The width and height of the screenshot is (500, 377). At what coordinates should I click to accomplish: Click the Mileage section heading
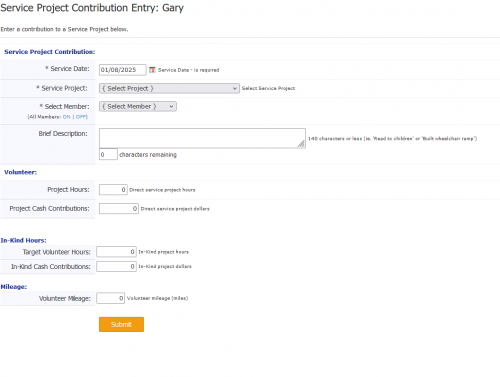[x=14, y=287]
